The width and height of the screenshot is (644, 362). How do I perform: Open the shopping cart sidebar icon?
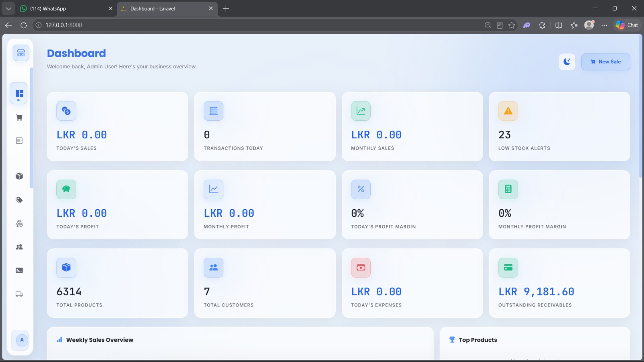[x=19, y=117]
